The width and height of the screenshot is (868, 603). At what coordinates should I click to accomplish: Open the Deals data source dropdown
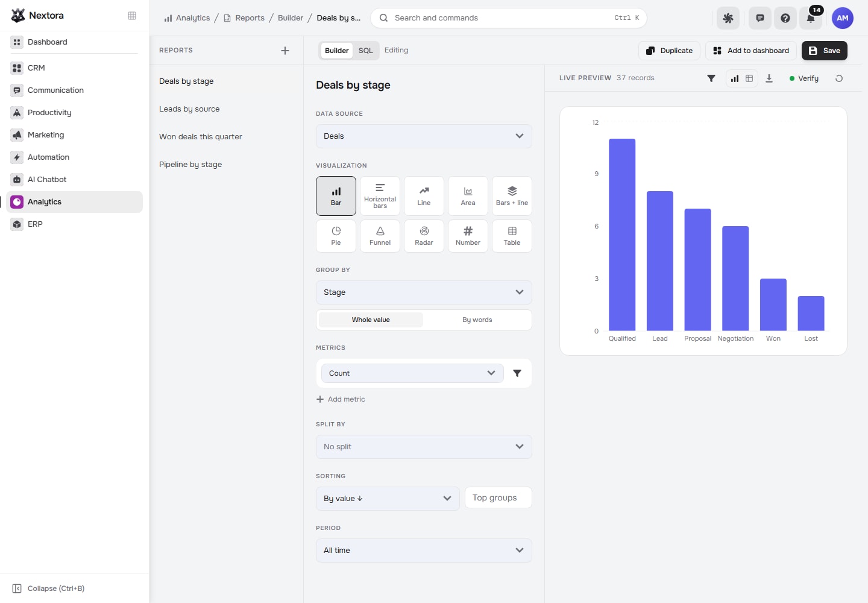[424, 136]
